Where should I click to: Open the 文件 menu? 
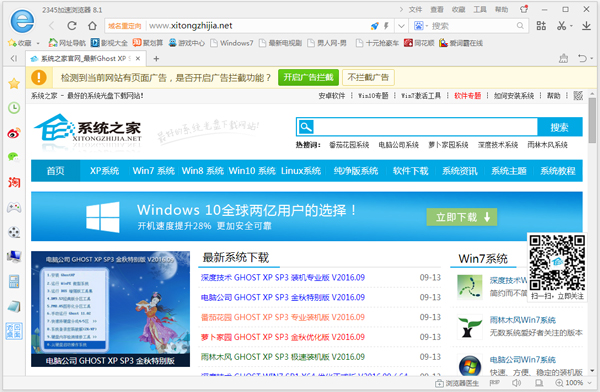pyautogui.click(x=415, y=10)
